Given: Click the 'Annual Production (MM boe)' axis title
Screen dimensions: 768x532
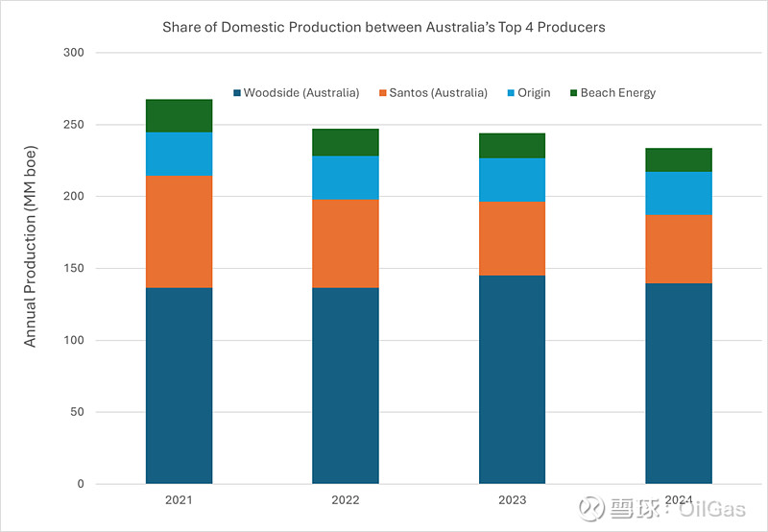Looking at the screenshot, I should tap(30, 247).
